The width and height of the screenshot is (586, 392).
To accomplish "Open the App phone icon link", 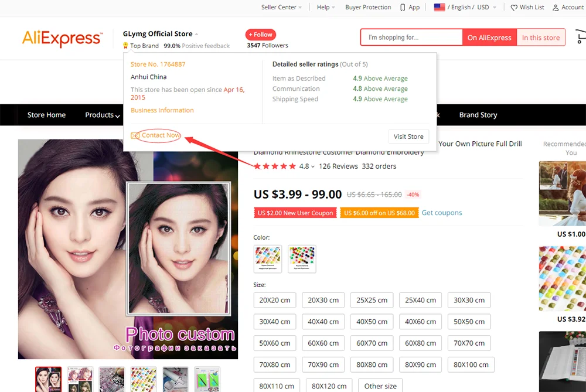I will [403, 8].
